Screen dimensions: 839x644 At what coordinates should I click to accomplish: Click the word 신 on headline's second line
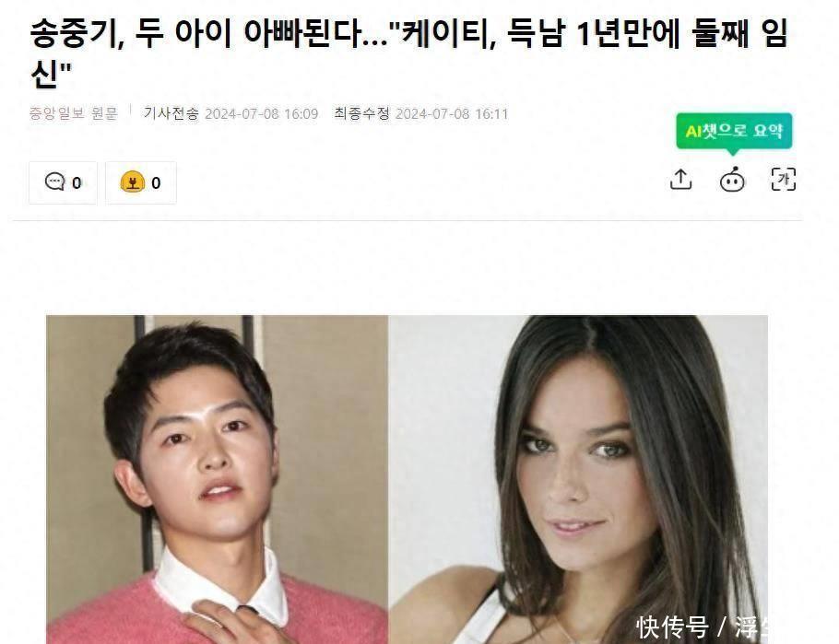point(43,74)
